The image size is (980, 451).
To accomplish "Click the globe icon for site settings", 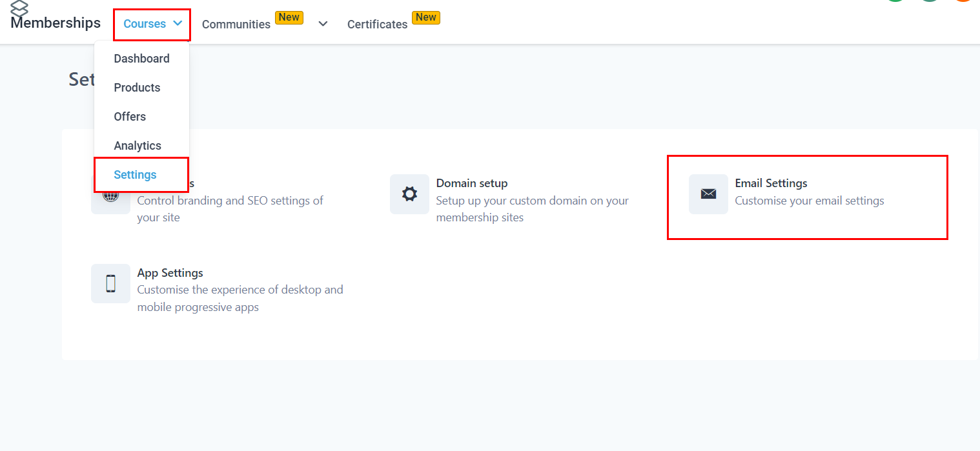I will point(110,196).
